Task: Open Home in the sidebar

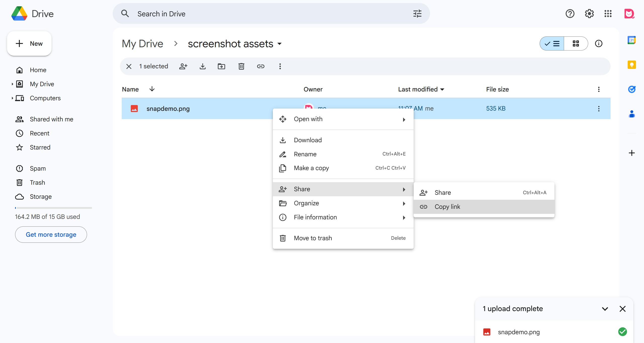Action: (x=38, y=70)
